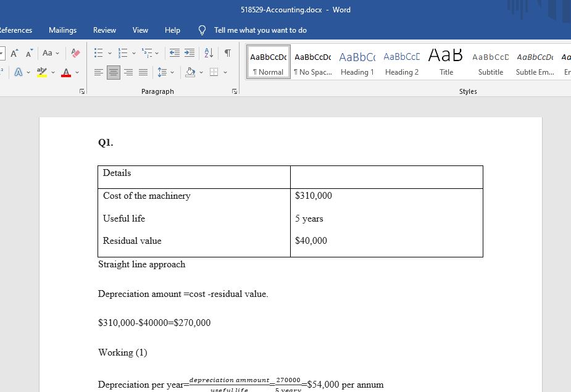
Task: Justify the paragraph text
Action: (143, 72)
